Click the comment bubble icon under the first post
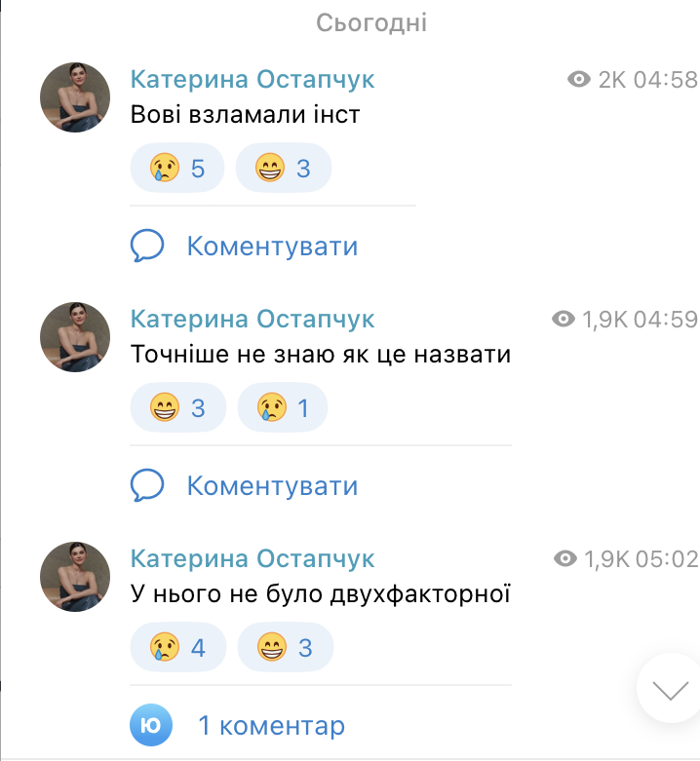 [147, 246]
